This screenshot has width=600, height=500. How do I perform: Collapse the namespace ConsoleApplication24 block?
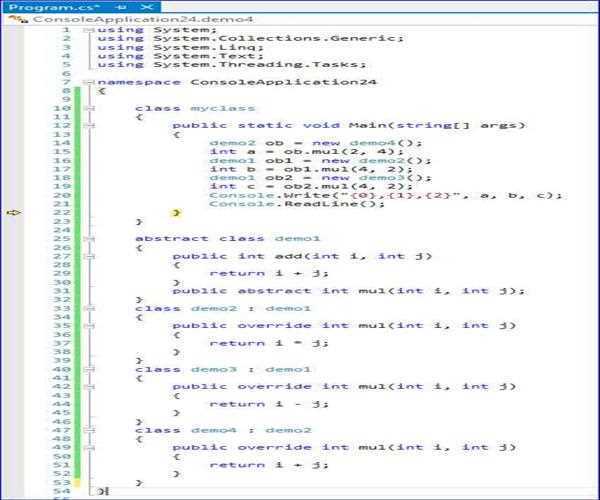coord(89,82)
